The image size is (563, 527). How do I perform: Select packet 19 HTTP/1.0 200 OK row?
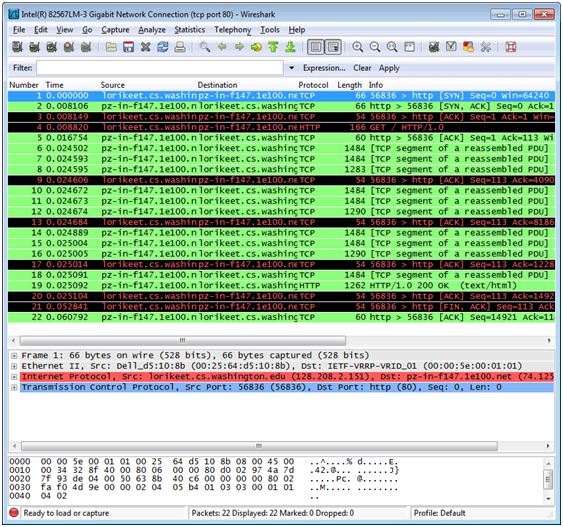click(281, 285)
